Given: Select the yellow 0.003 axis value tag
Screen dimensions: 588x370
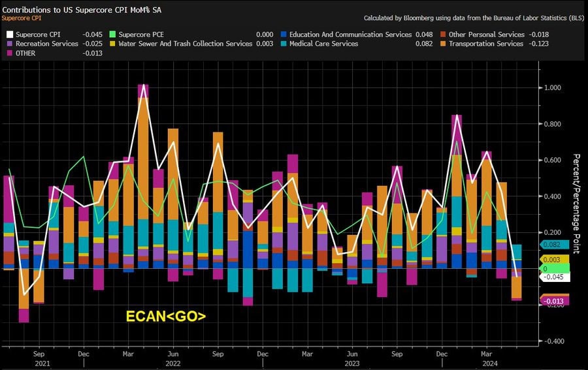Looking at the screenshot, I should point(554,260).
